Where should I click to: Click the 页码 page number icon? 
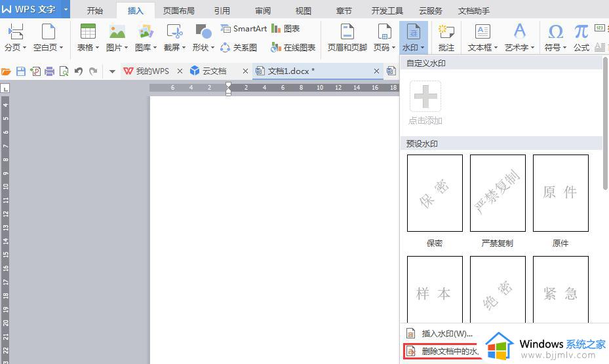pyautogui.click(x=384, y=32)
